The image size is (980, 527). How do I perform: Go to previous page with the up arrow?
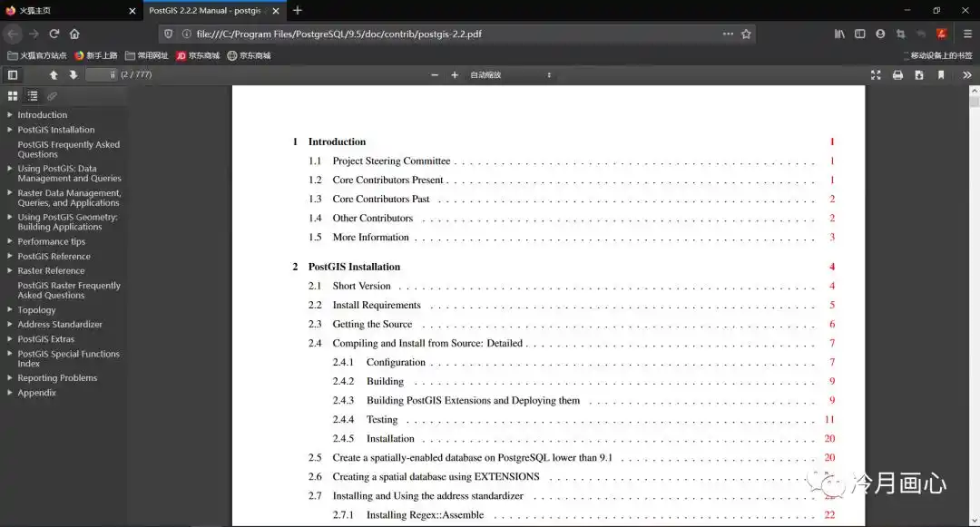pos(54,75)
